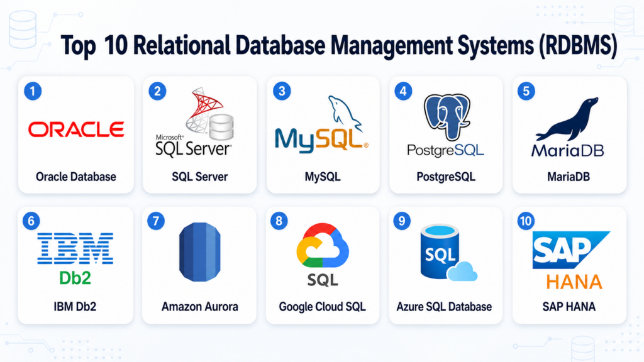The width and height of the screenshot is (644, 362).
Task: Click the "Azure SQL Database" caption
Action: [445, 307]
